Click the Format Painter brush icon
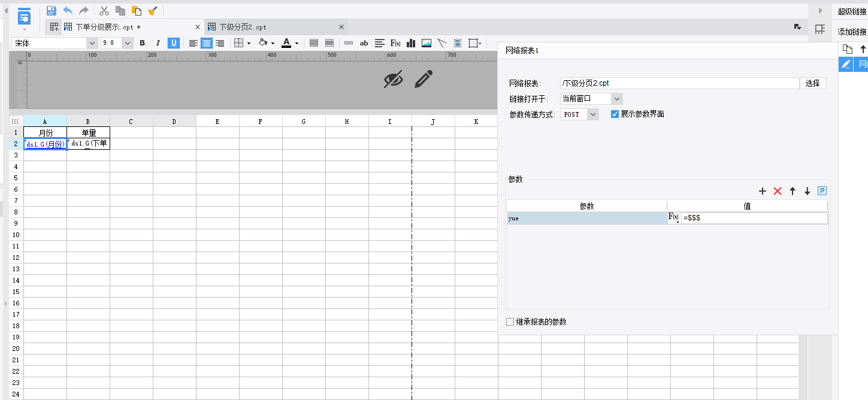This screenshot has width=868, height=400. click(153, 11)
